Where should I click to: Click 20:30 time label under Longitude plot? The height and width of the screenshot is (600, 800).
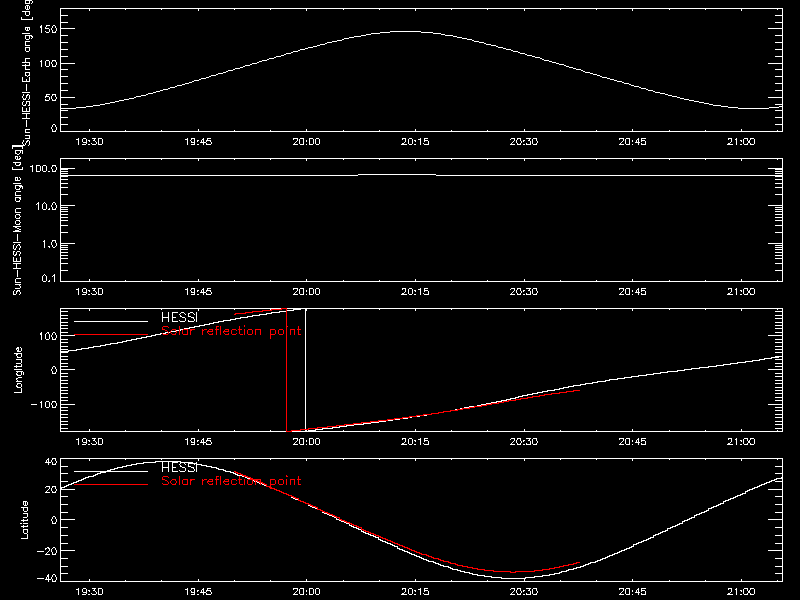tap(523, 442)
